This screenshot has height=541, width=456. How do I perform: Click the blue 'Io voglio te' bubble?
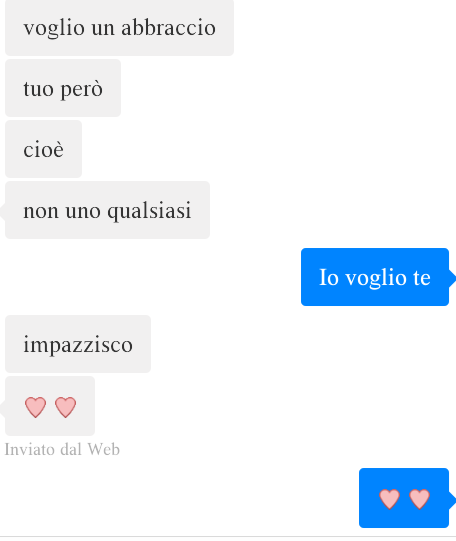(x=375, y=277)
